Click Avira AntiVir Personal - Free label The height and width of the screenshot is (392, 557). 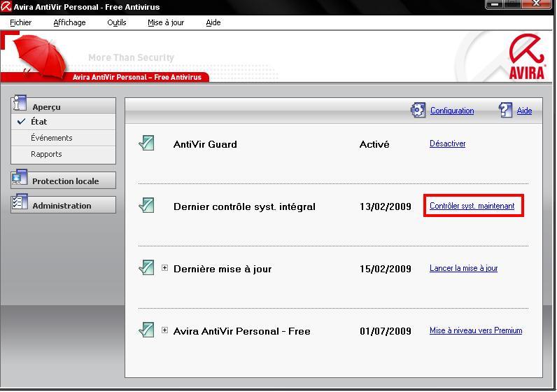pos(242,331)
